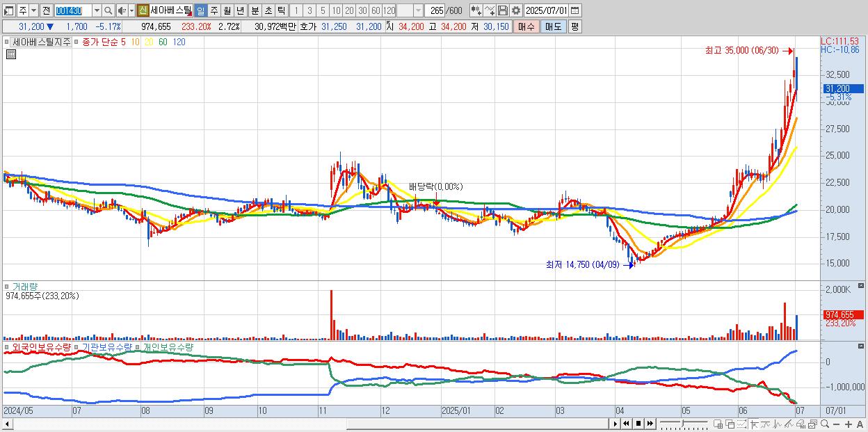Toggle the 개인보유수량 indicator marker box
868x432 pixels.
(x=138, y=346)
